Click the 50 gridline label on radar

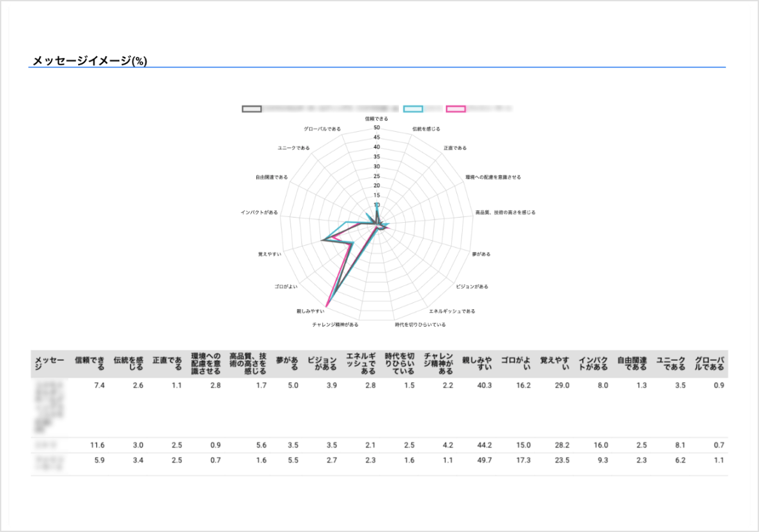coord(376,128)
